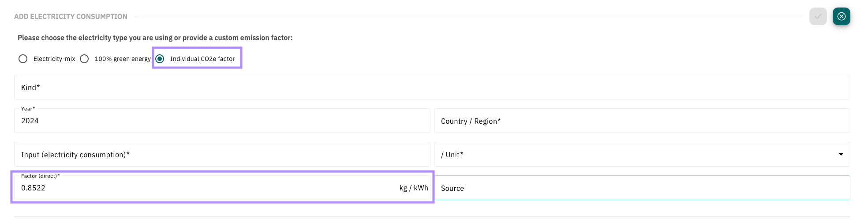Select the Individual CO2e factor radio circle
Image resolution: width=868 pixels, height=224 pixels.
pos(160,59)
